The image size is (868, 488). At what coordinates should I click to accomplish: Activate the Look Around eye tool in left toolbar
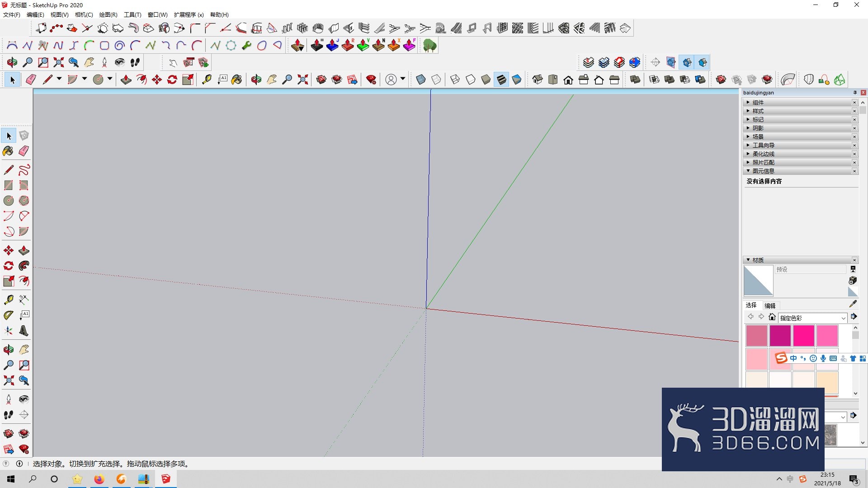click(x=24, y=399)
